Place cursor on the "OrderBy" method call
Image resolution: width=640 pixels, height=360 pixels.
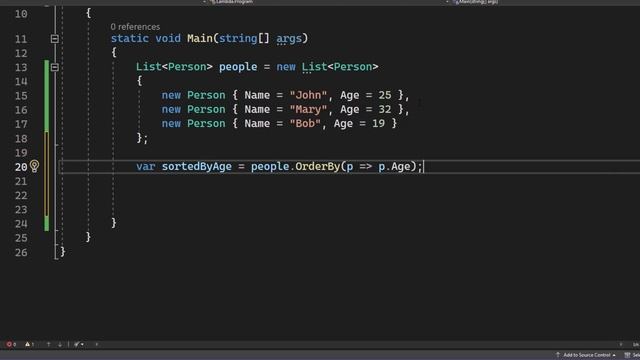point(318,167)
